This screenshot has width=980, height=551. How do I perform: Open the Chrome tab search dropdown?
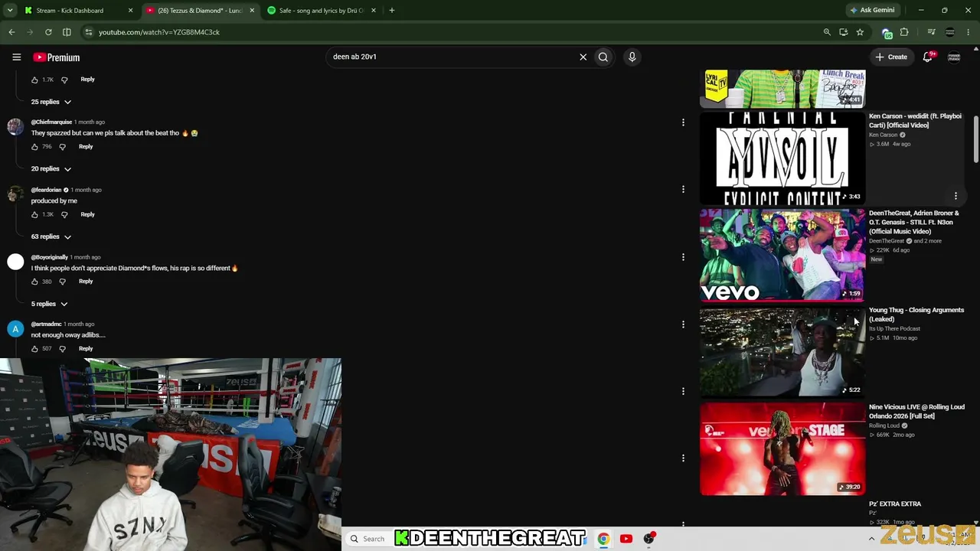tap(10, 11)
